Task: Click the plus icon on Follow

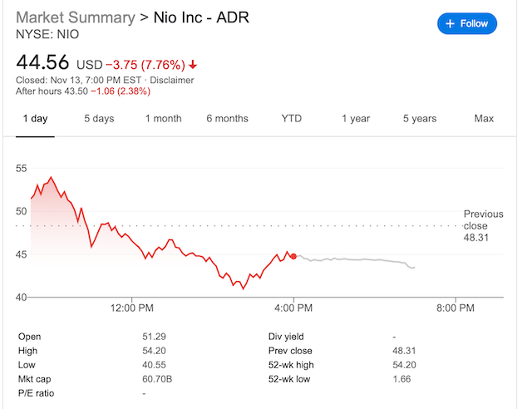Action: (x=451, y=23)
